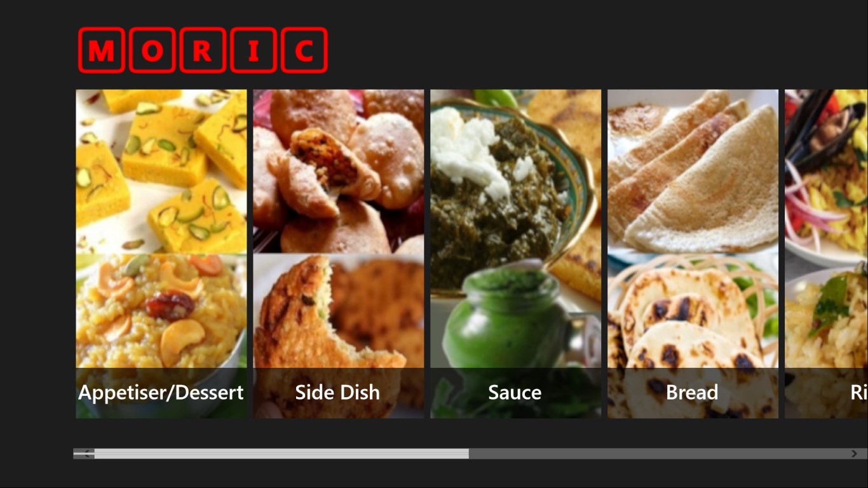The width and height of the screenshot is (868, 488).
Task: Click the red I letter tile in logo
Action: (254, 50)
